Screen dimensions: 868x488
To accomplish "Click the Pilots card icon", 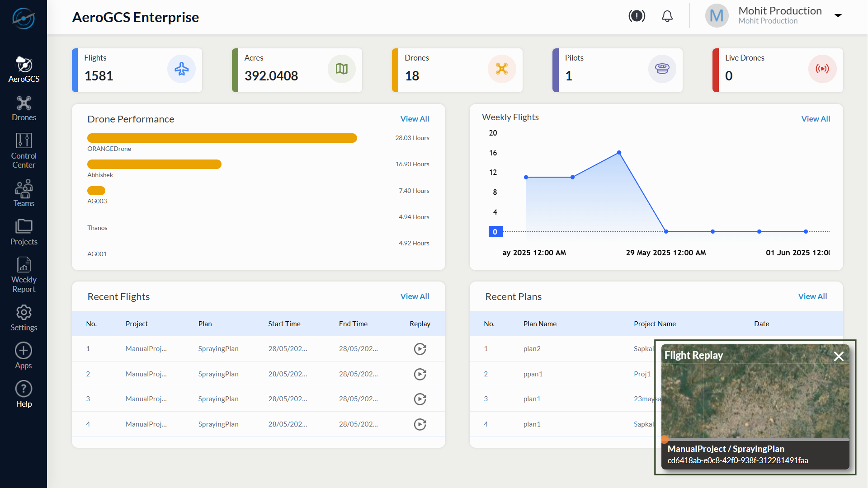I will tap(662, 69).
